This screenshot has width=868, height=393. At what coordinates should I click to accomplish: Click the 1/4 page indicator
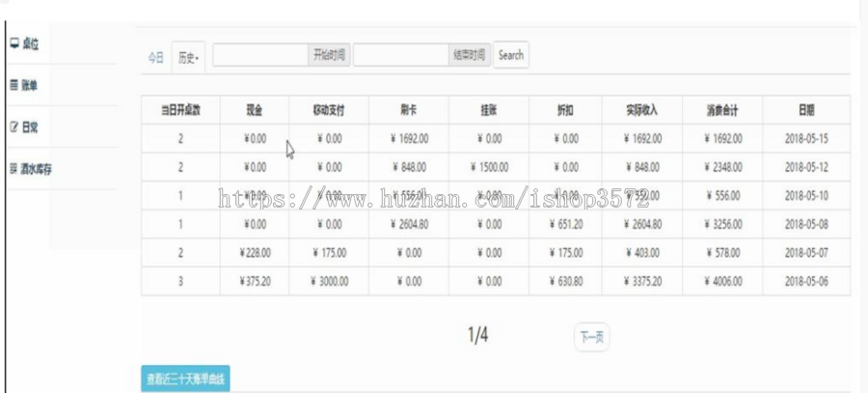477,334
